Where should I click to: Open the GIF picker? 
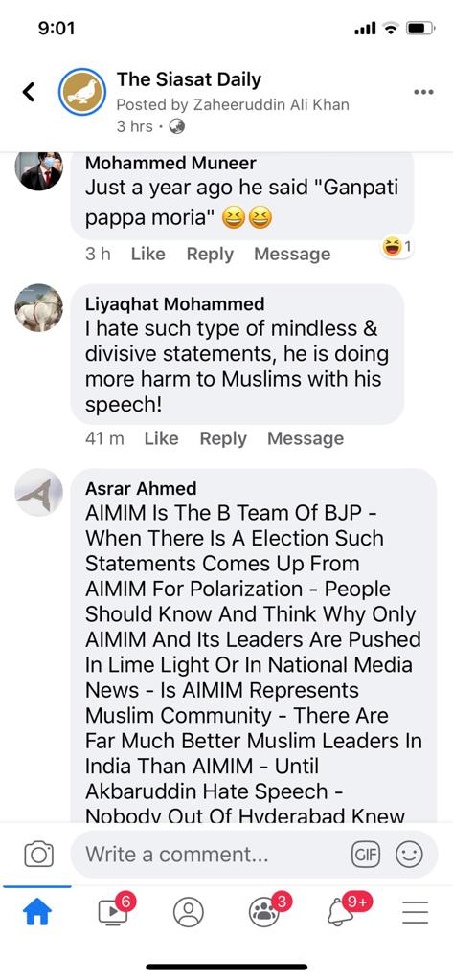[366, 855]
